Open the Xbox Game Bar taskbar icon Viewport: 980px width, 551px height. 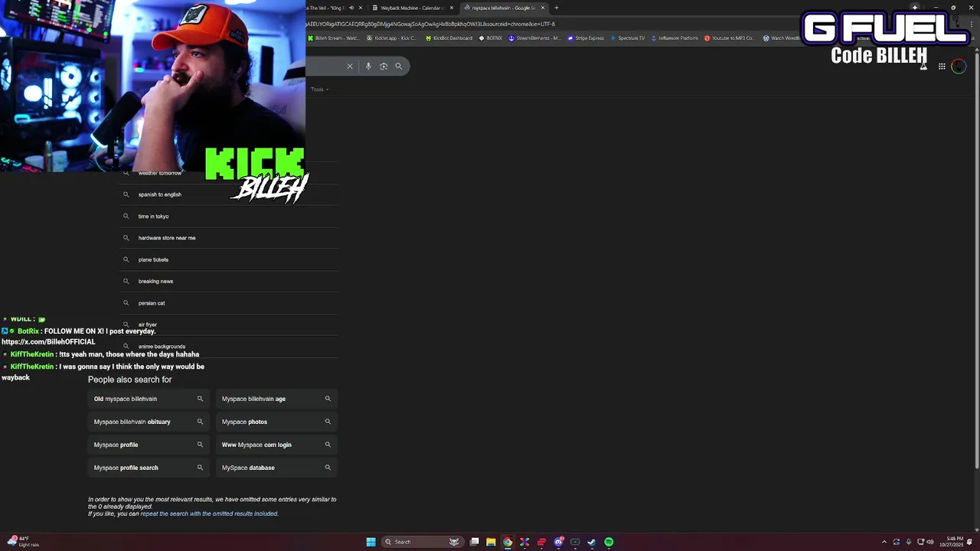click(575, 542)
